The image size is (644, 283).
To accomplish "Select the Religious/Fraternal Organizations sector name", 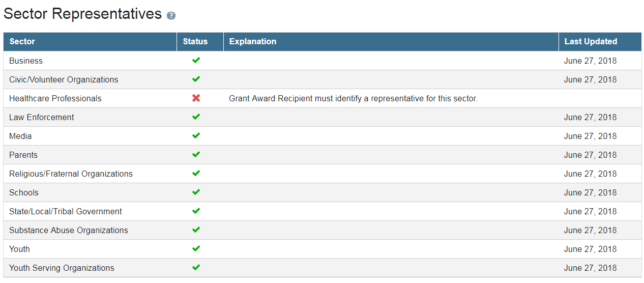I will pyautogui.click(x=71, y=174).
